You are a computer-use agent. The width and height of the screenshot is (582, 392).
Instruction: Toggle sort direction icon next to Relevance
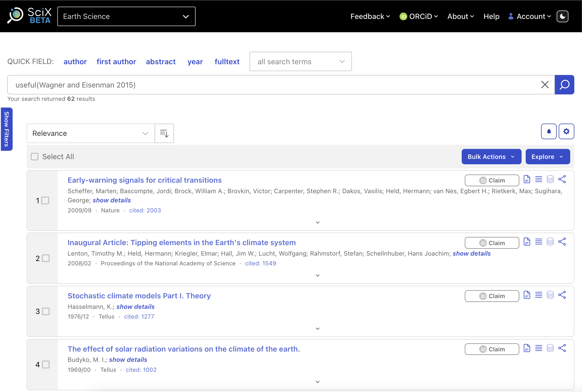(164, 133)
